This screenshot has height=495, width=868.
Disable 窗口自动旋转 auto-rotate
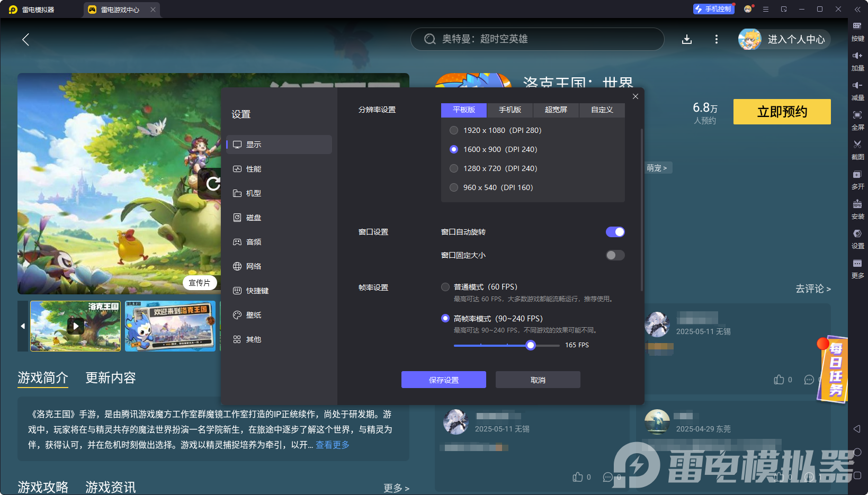click(615, 231)
